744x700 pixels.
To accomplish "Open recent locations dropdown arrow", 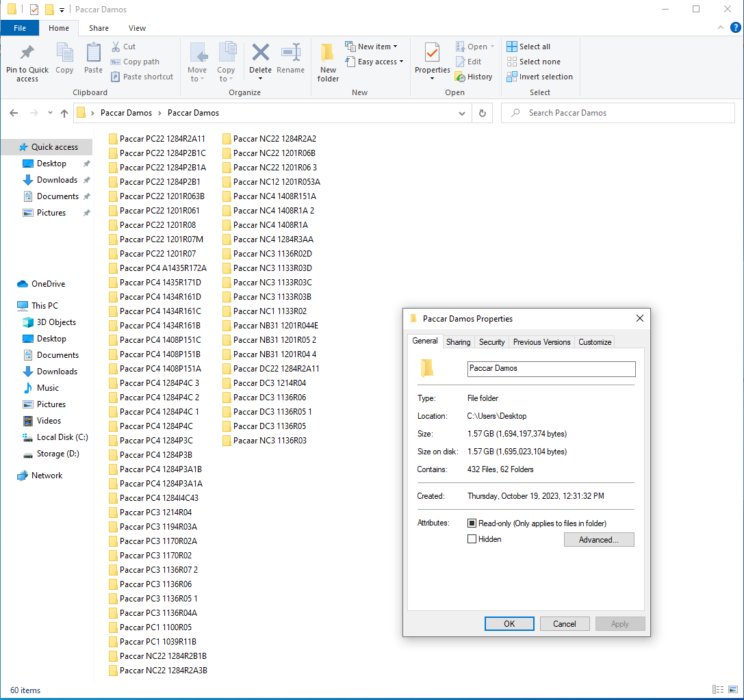I will [x=50, y=113].
